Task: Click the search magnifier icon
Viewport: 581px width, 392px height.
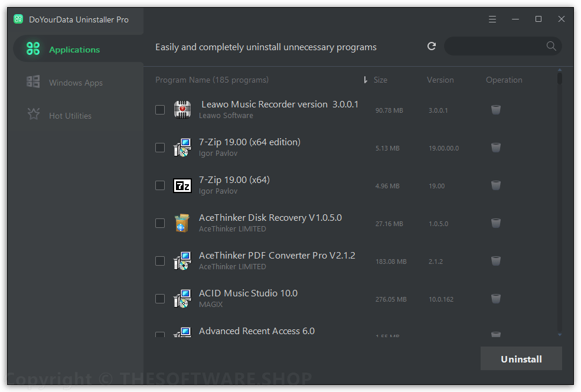Action: click(x=551, y=46)
